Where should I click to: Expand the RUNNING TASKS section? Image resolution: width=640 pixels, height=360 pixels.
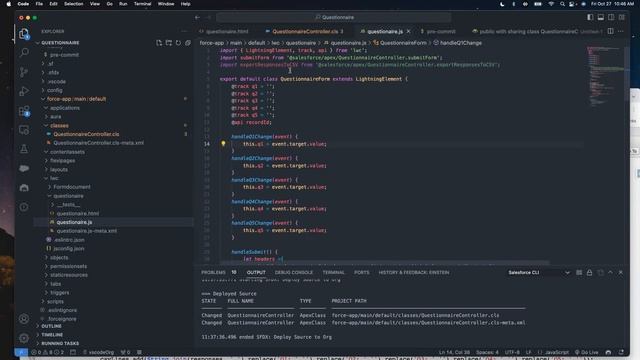(60, 343)
